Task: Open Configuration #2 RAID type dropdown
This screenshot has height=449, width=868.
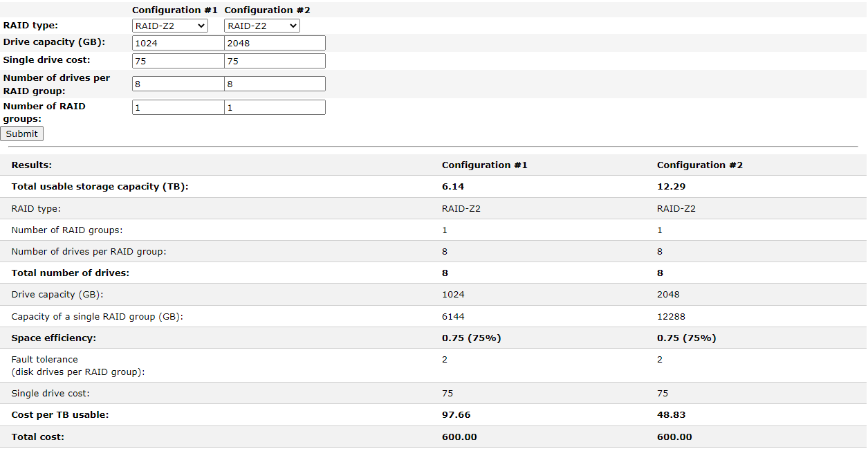Action: (x=261, y=26)
